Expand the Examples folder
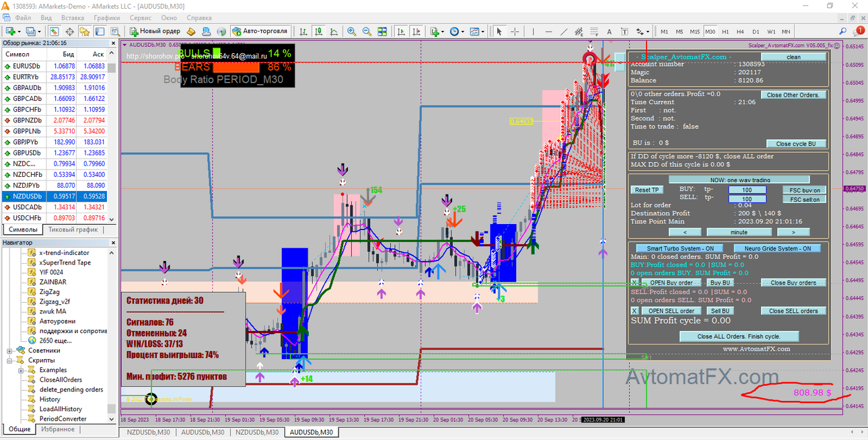Screen dimensions: 868x440 (x=21, y=370)
